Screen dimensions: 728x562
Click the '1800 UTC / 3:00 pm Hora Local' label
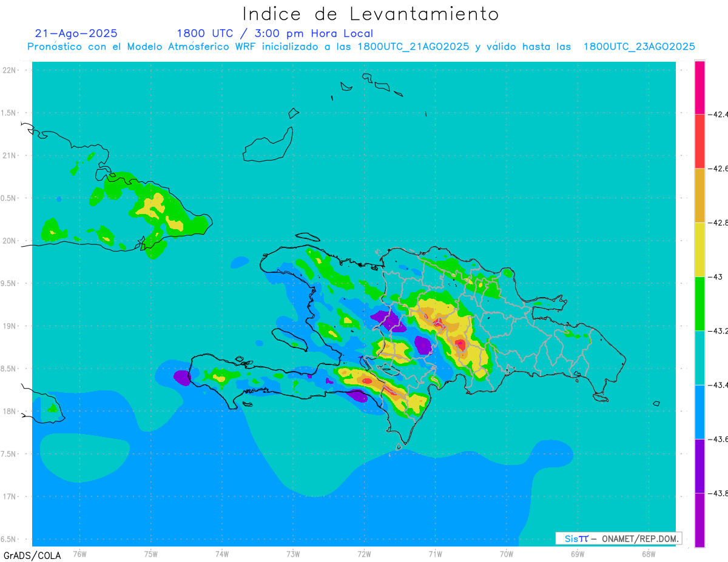275,33
